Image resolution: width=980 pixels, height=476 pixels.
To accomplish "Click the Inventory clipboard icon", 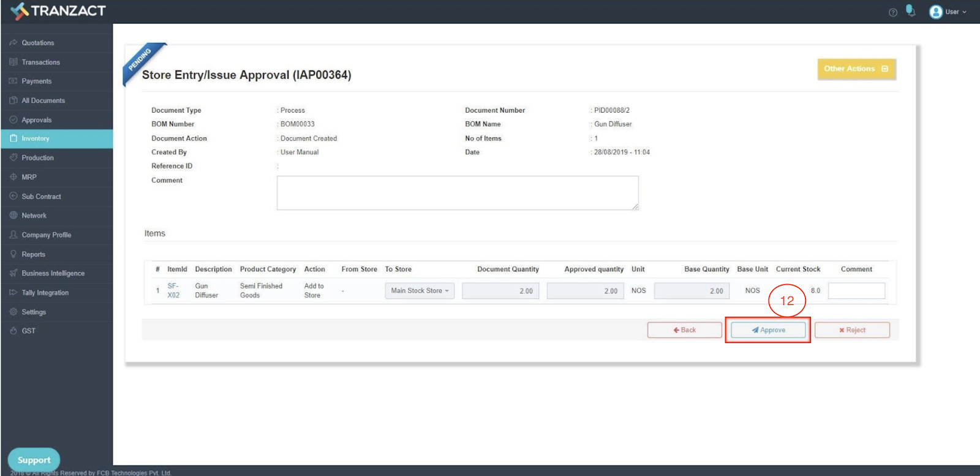I will (x=13, y=138).
